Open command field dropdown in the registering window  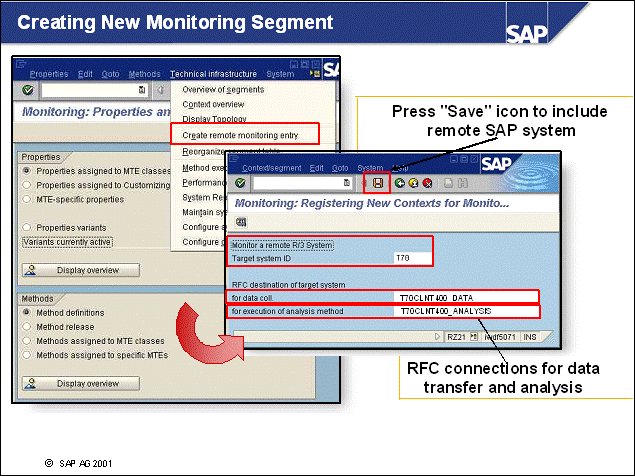346,184
